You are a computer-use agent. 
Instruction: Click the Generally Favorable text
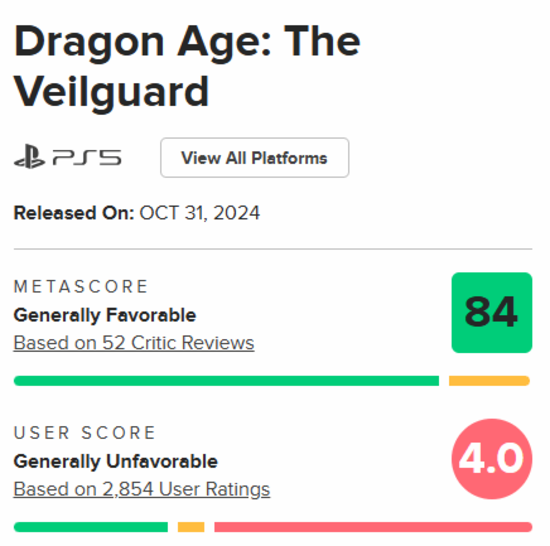(105, 315)
